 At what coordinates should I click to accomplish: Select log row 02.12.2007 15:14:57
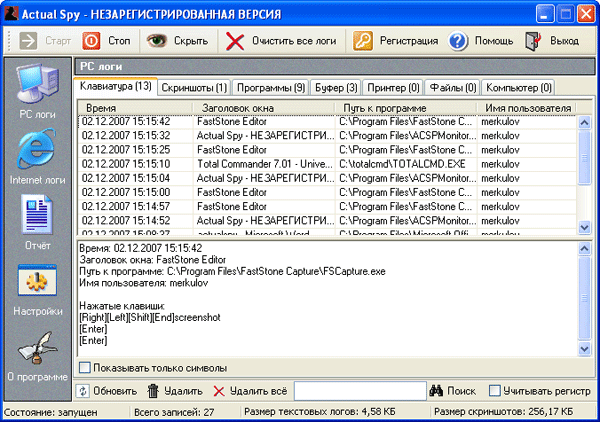pos(327,207)
